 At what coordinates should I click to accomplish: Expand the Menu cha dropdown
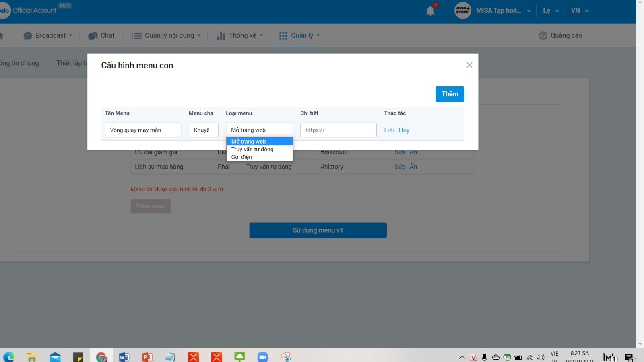[203, 130]
